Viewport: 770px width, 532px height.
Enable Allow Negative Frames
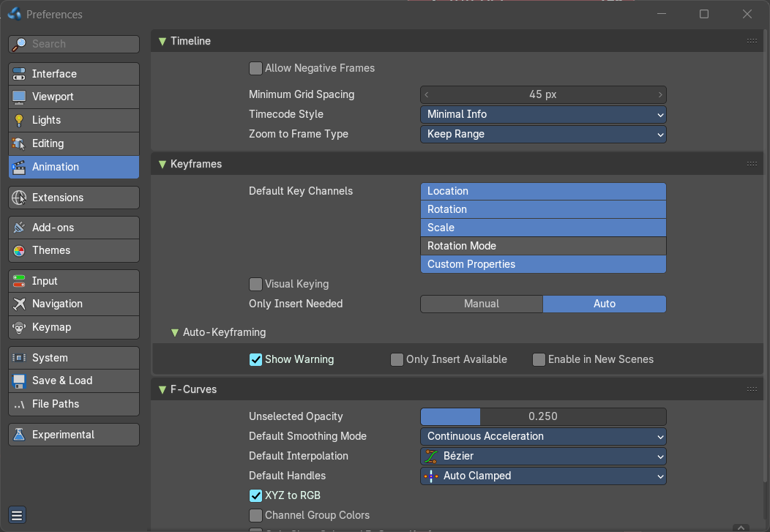tap(255, 68)
